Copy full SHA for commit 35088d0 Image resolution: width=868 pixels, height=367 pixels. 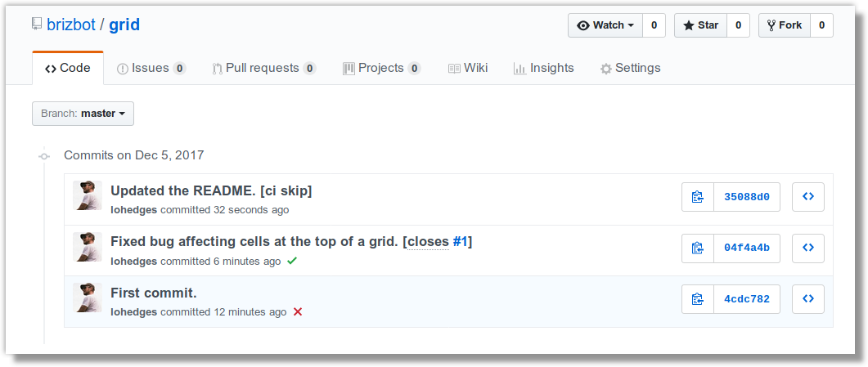[x=698, y=197]
